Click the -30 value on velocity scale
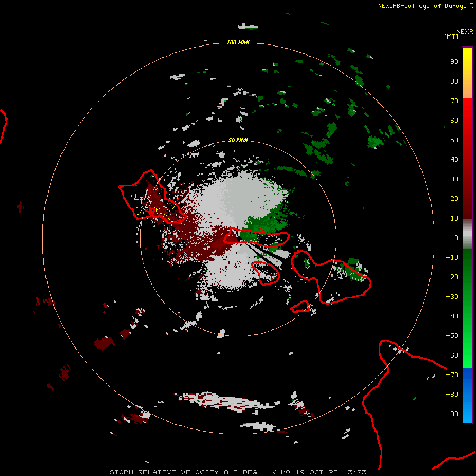This screenshot has width=476, height=476. coord(452,297)
